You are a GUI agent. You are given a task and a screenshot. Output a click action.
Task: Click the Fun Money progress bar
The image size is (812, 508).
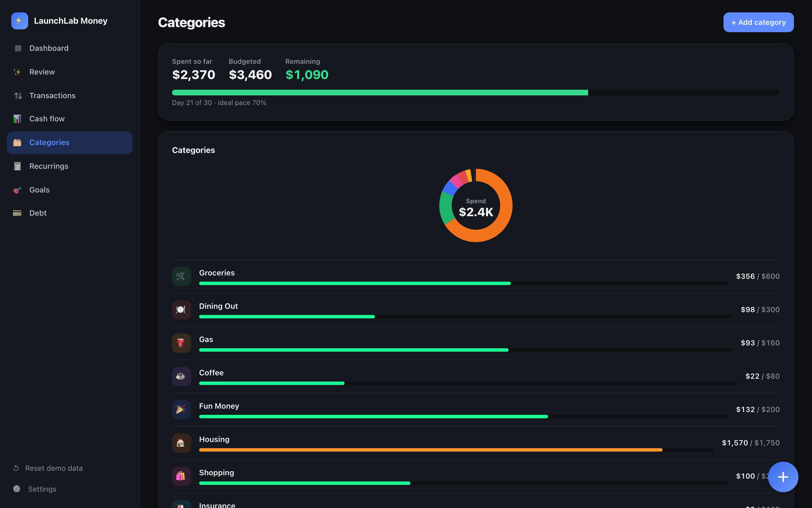click(x=464, y=416)
